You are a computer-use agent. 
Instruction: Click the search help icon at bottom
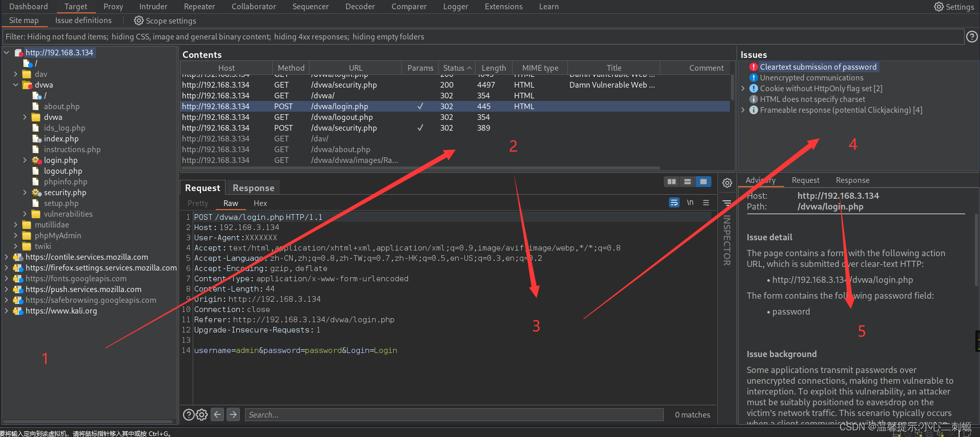(189, 414)
